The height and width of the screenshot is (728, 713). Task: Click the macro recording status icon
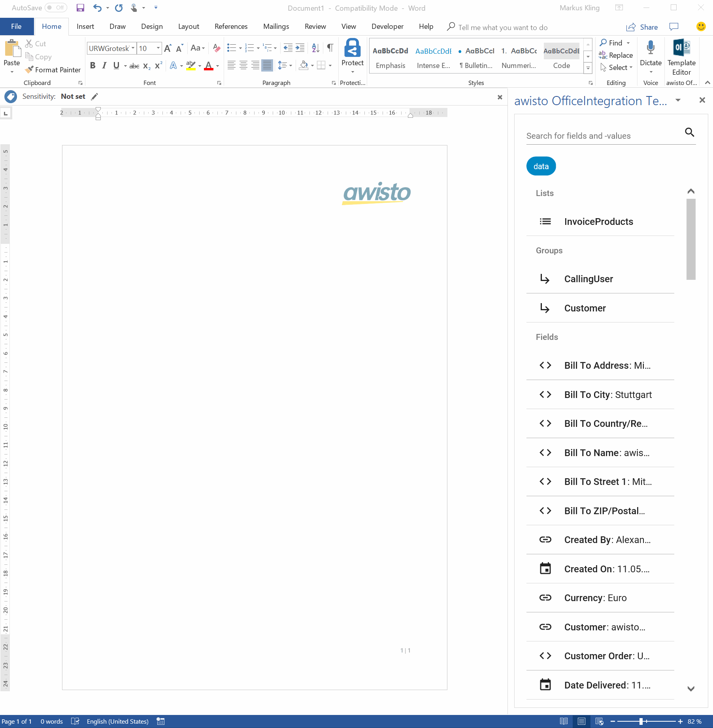(x=160, y=721)
